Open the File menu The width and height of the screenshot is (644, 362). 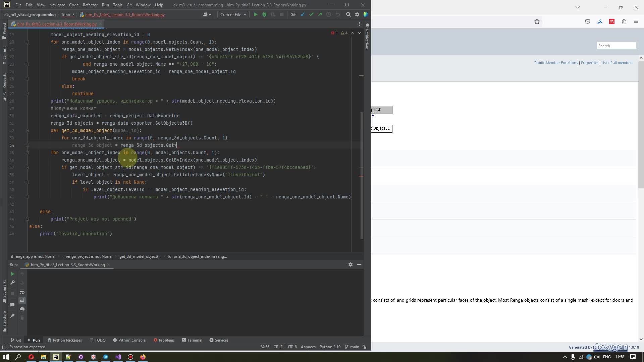click(x=18, y=5)
